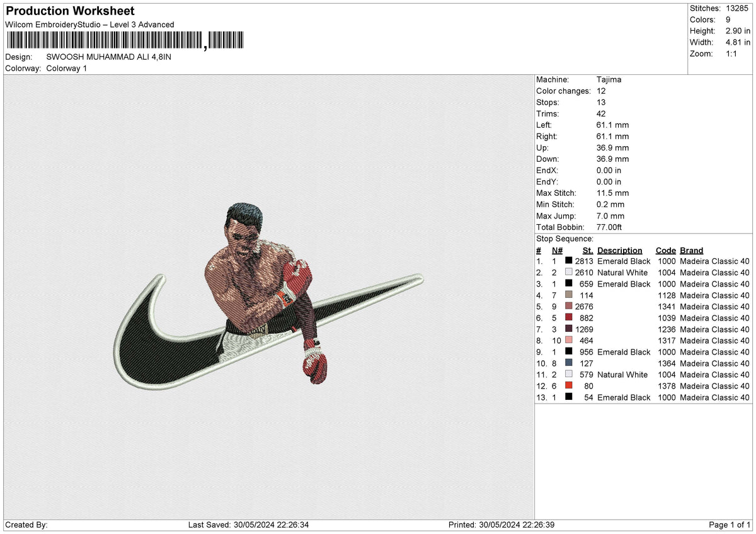Click the pink swatch for code 1317
Viewport: 756px width, 534px height.
(x=569, y=341)
